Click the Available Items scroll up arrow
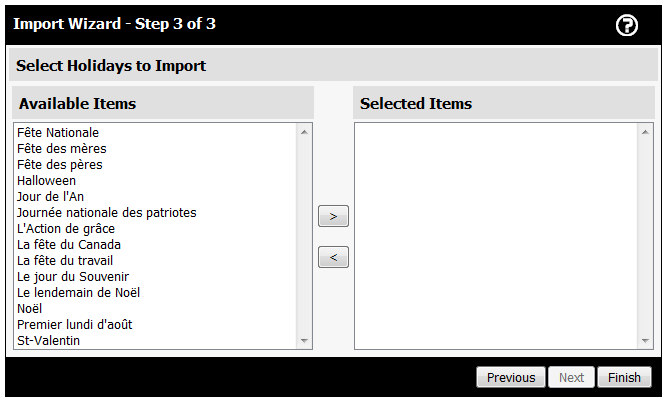 [304, 132]
